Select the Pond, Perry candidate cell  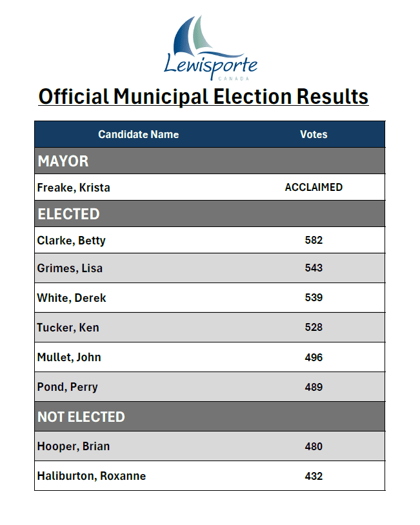68,387
